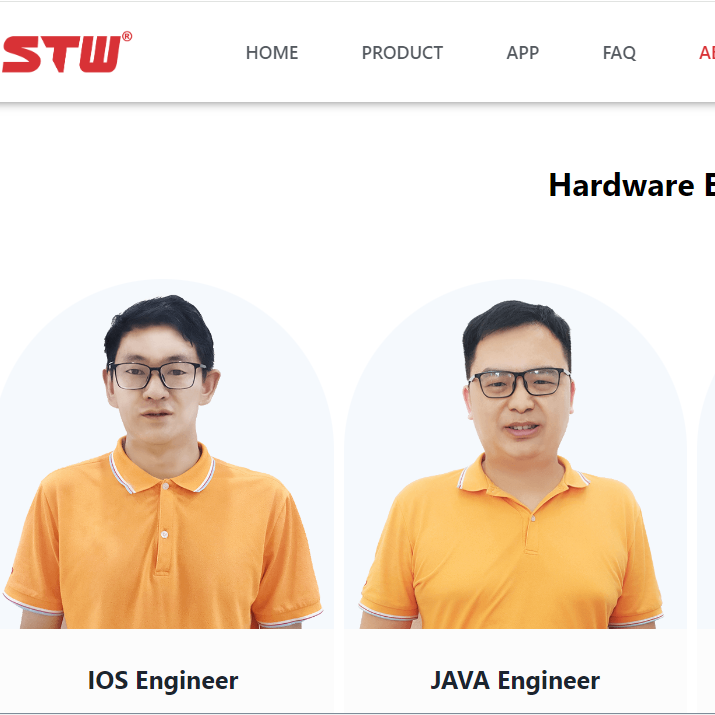Image resolution: width=715 pixels, height=715 pixels.
Task: Go to the PRODUCT page
Action: [402, 53]
